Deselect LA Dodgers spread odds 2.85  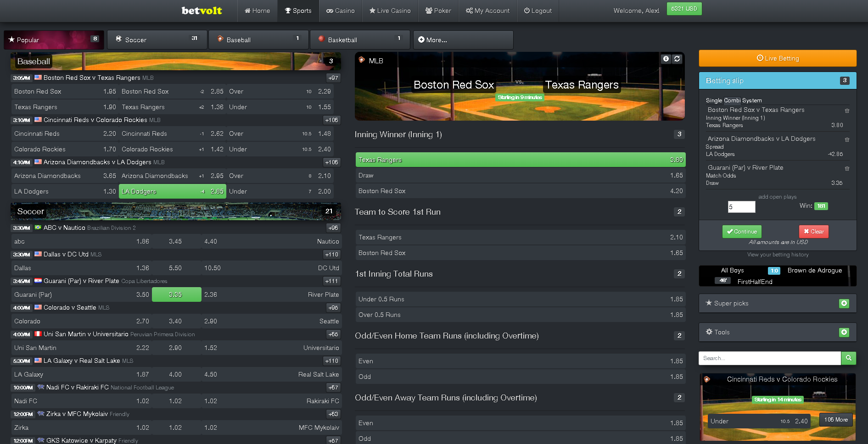click(172, 191)
